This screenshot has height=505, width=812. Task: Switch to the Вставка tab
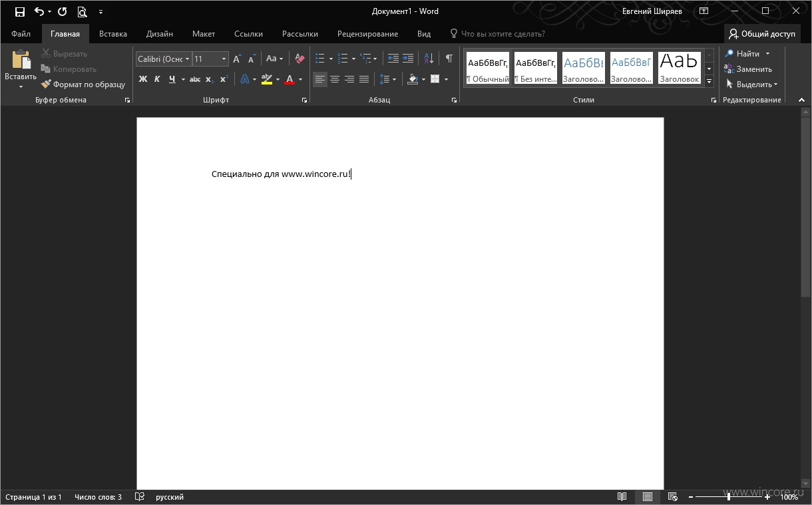[113, 34]
